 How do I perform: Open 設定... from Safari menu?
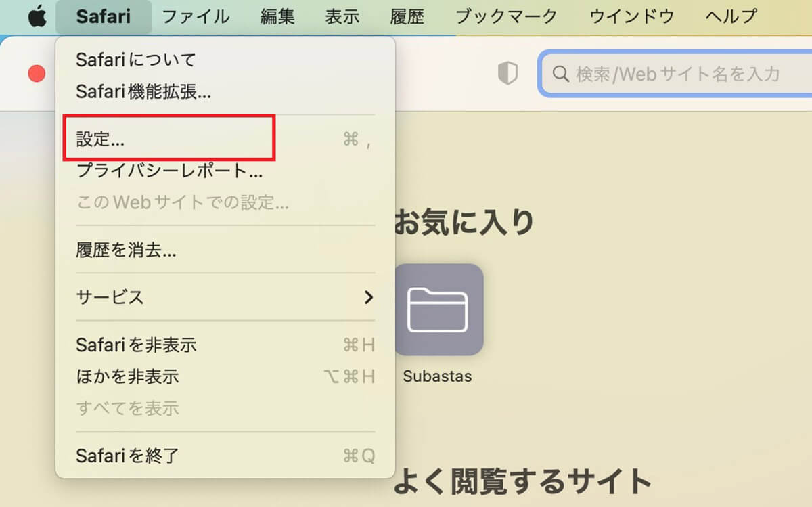click(225, 139)
